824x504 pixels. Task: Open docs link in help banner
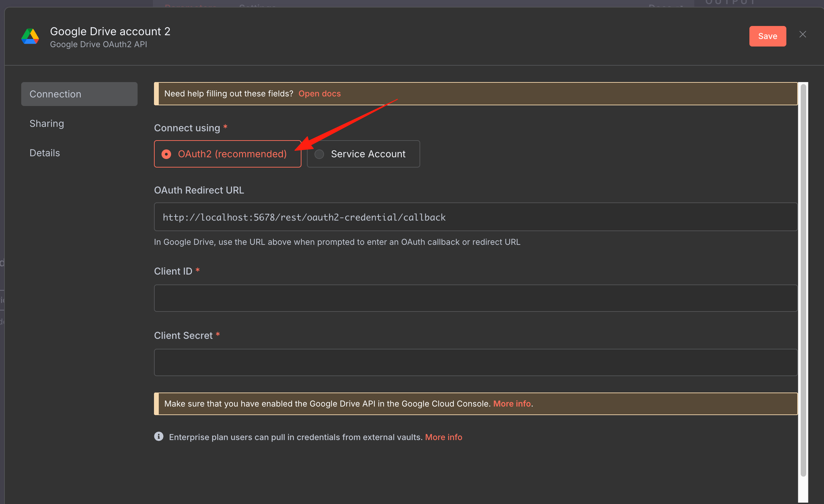click(x=320, y=94)
